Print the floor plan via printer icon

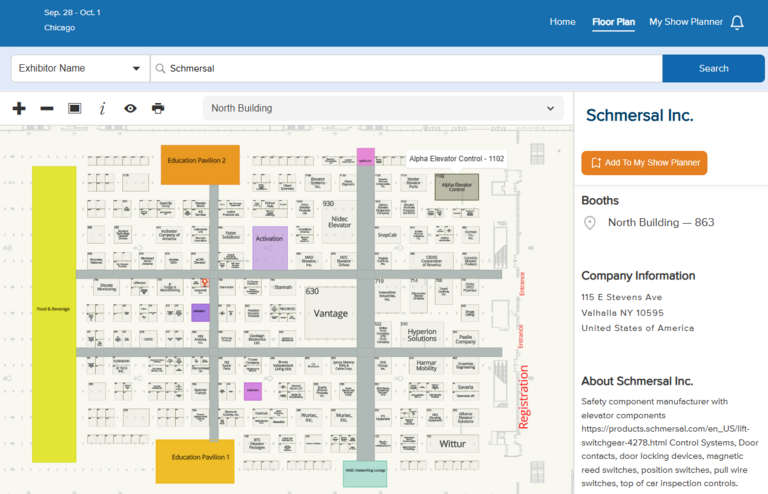[158, 108]
